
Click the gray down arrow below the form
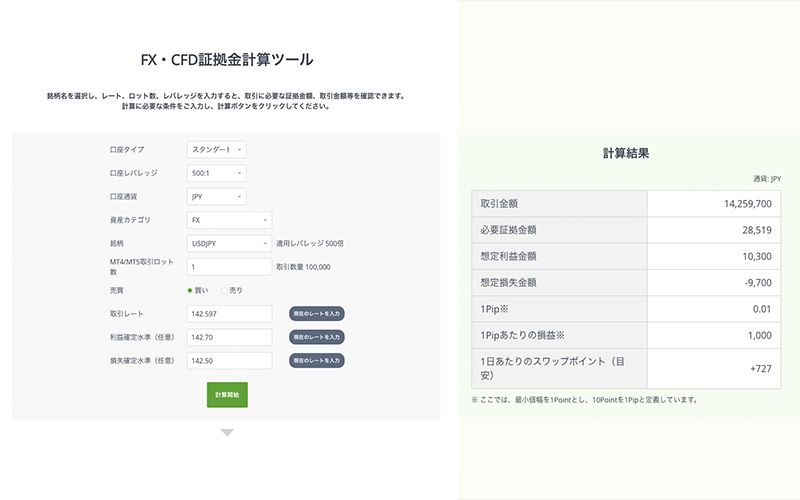[x=227, y=433]
